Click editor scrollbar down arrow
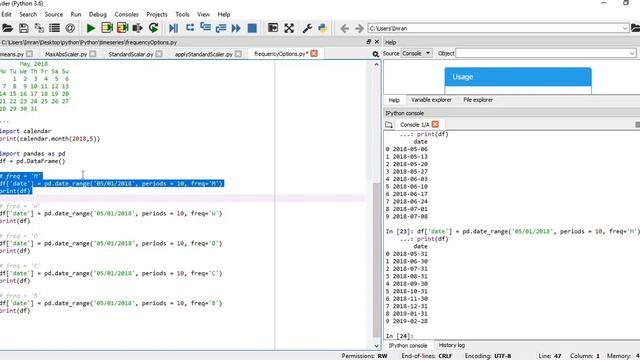The width and height of the screenshot is (640, 360). (377, 346)
